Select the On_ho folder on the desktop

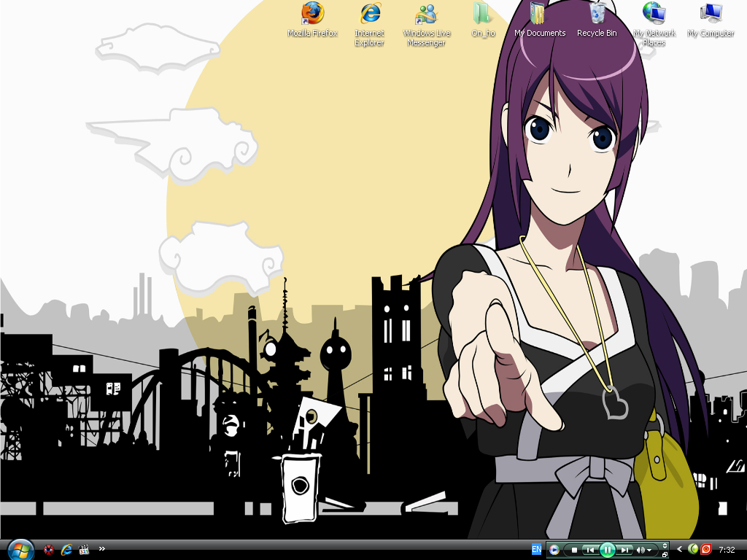point(483,20)
